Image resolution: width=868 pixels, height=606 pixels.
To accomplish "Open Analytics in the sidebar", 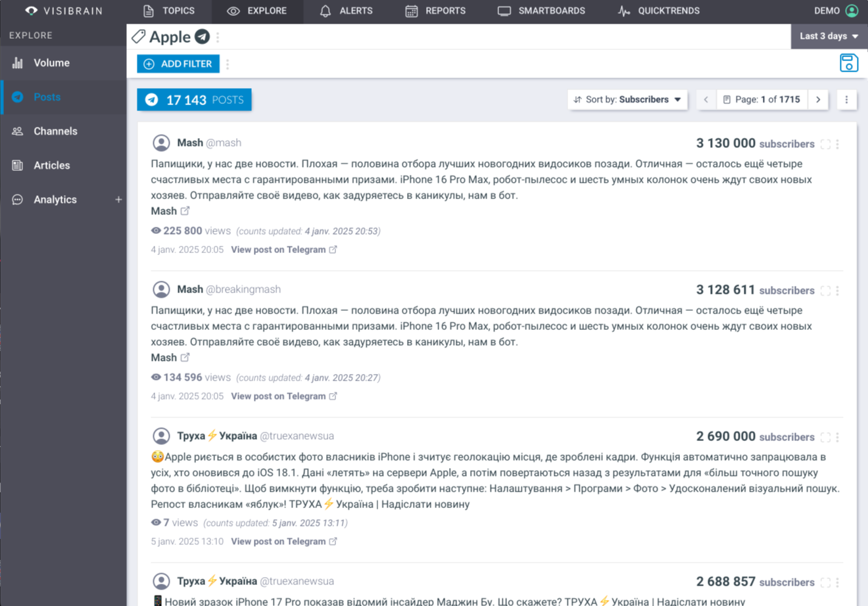I will [55, 199].
